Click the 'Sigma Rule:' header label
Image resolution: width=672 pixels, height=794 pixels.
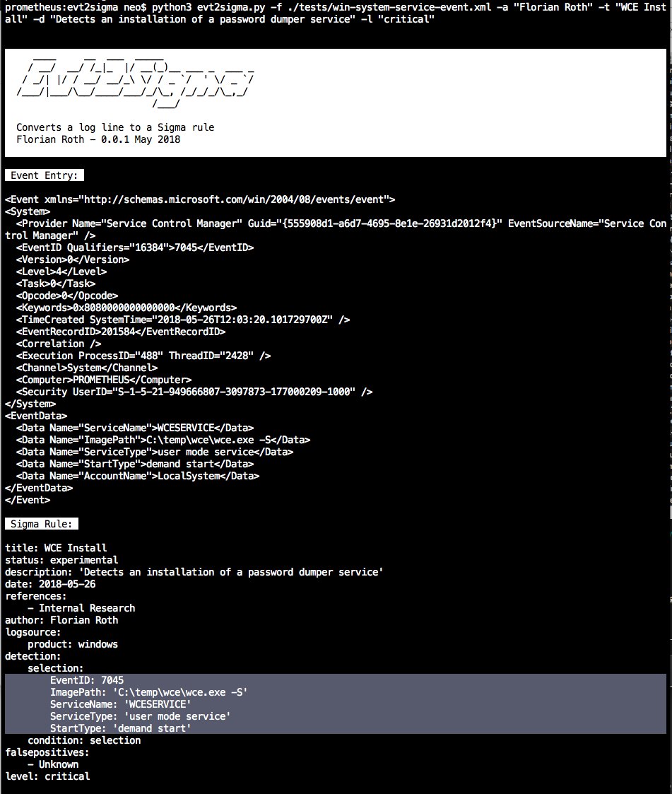click(x=42, y=524)
